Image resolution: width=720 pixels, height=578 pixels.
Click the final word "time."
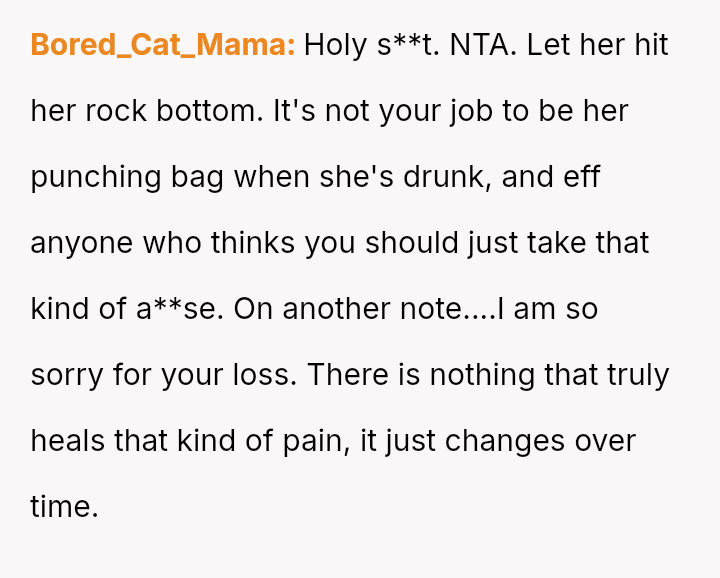click(64, 507)
